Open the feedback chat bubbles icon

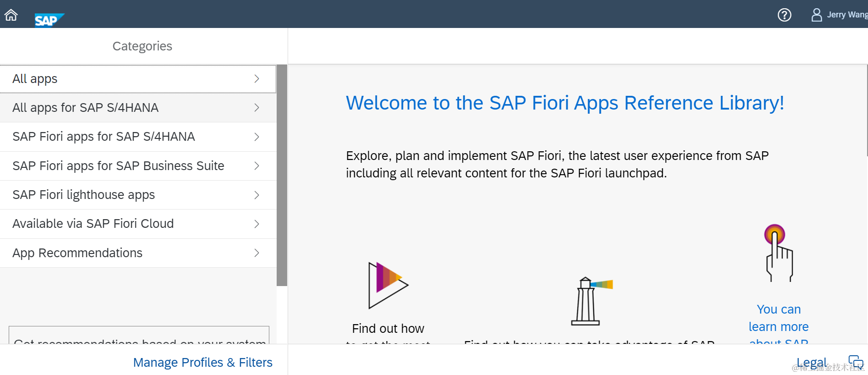click(x=856, y=362)
